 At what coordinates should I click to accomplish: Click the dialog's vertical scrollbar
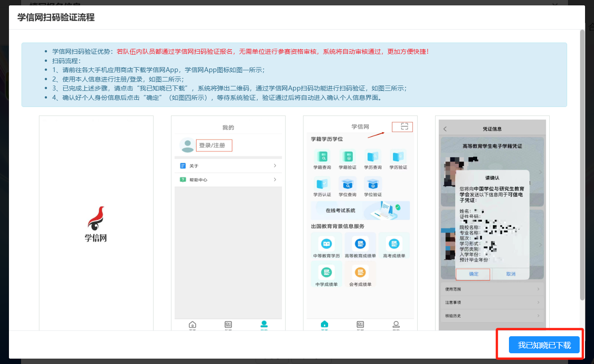tap(582, 165)
